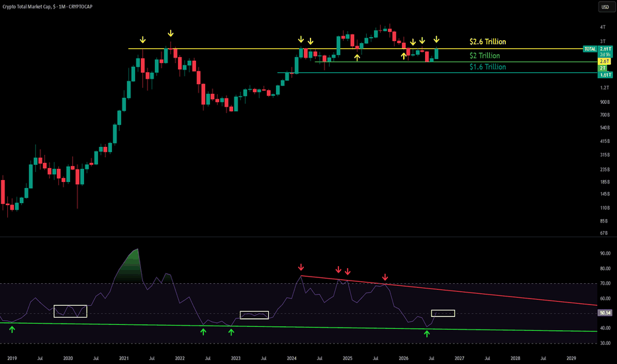Select the yellow up arrow under early-2025 candle

pyautogui.click(x=357, y=58)
